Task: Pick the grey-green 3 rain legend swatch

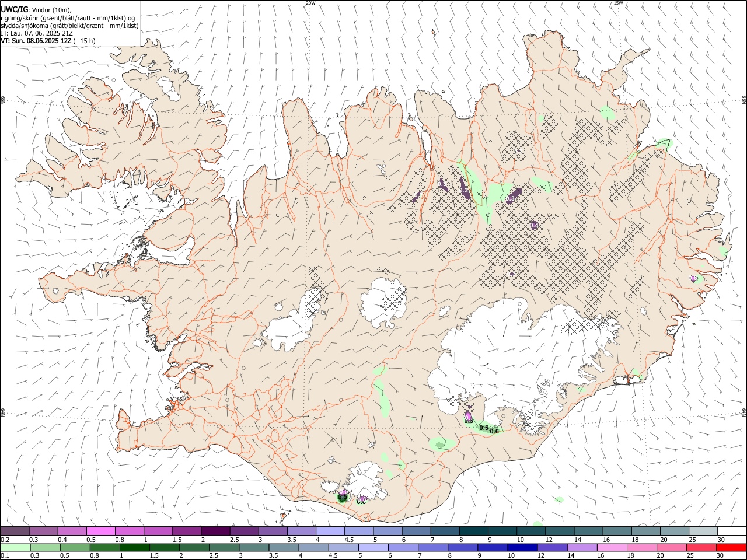Action: click(253, 548)
